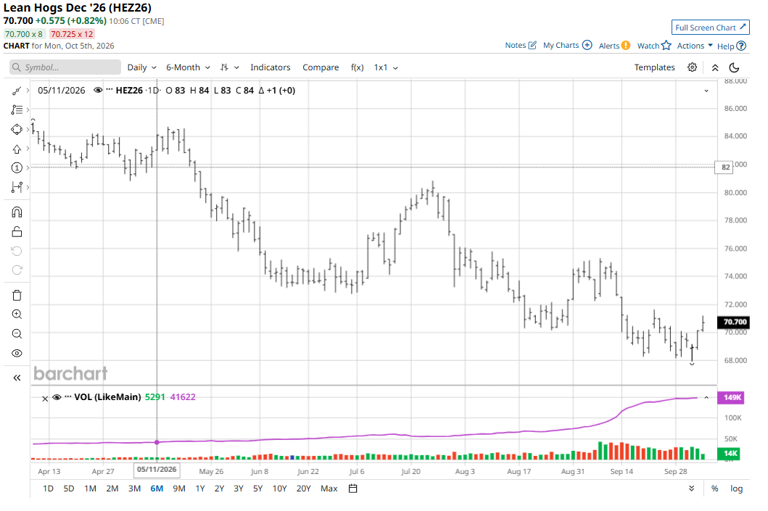Open chart settings gear
The height and width of the screenshot is (511, 768).
tap(692, 67)
